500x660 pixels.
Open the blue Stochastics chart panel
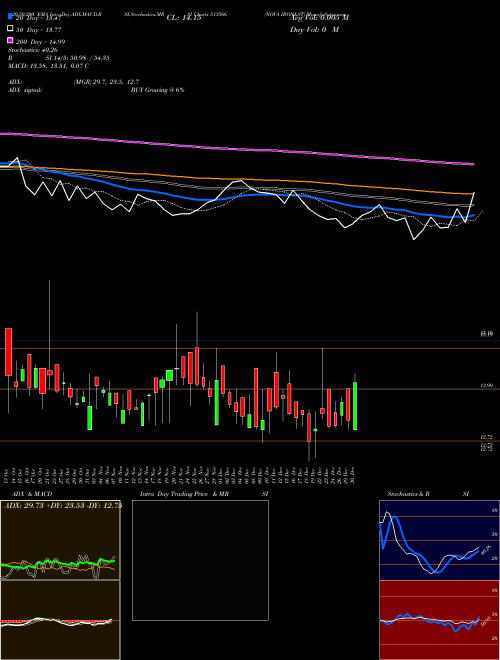click(x=439, y=540)
